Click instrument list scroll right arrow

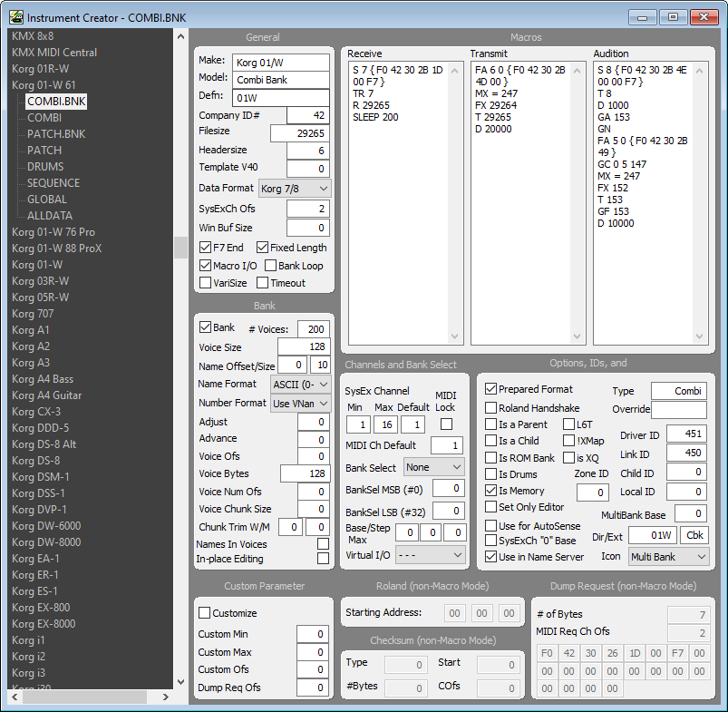point(165,697)
